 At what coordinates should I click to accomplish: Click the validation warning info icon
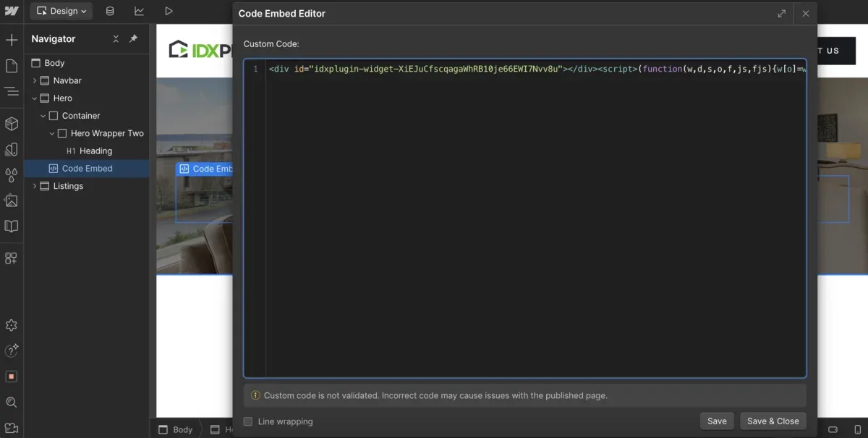(x=255, y=395)
